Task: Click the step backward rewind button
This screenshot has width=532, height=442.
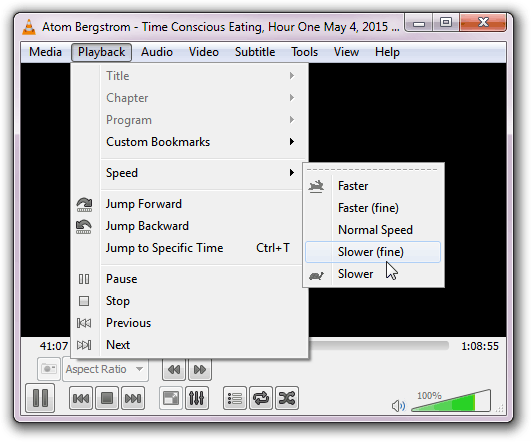Action: click(174, 369)
